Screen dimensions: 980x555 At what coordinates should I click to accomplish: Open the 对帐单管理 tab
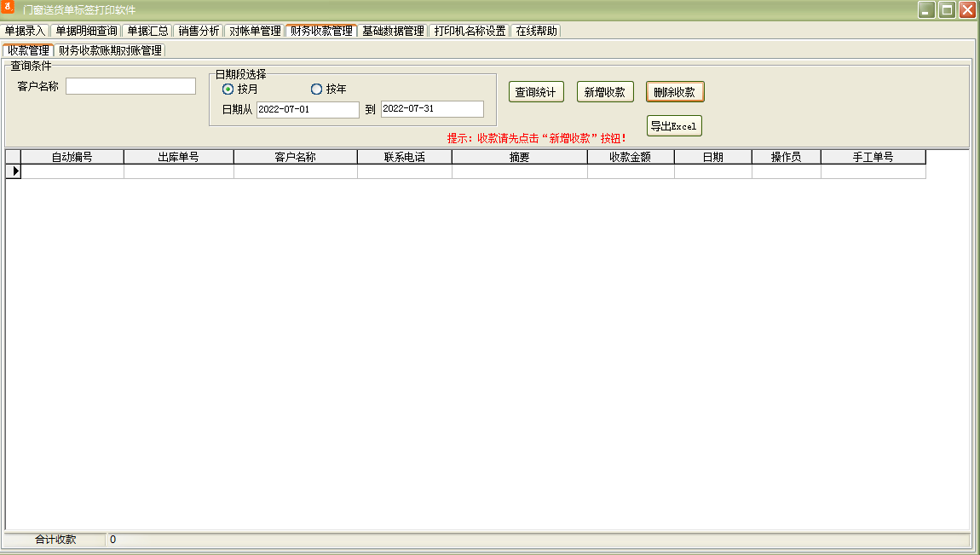pos(255,31)
